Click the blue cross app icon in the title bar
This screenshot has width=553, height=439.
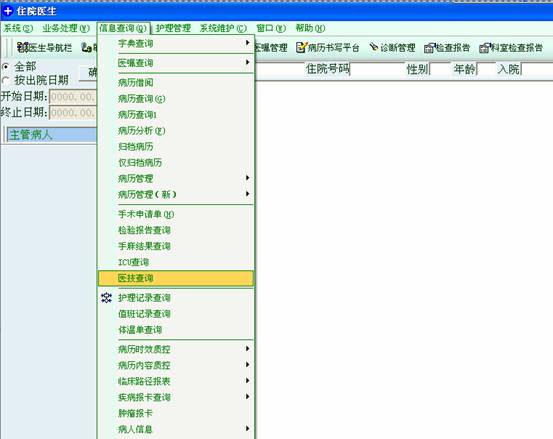pyautogui.click(x=8, y=11)
